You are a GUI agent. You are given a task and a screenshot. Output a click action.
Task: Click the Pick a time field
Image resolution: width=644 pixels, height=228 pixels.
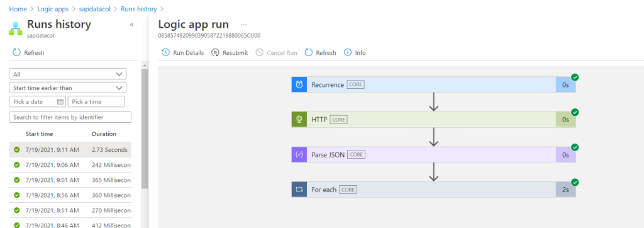point(96,101)
